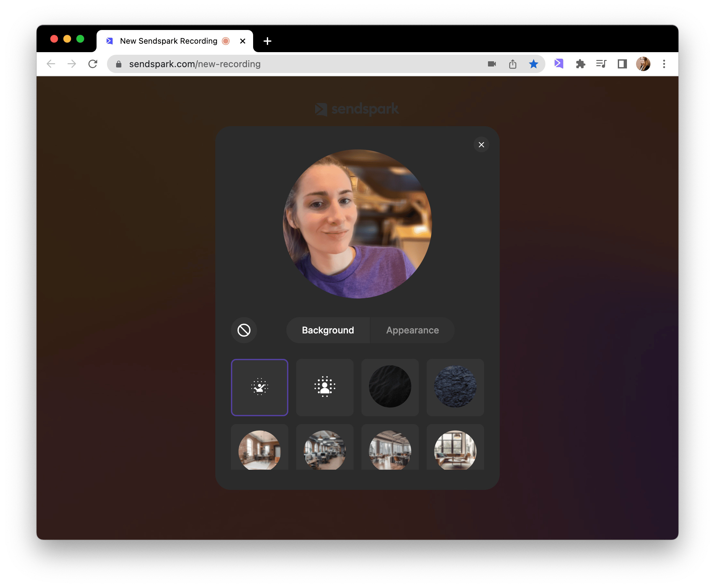
Task: Click the yellow minimize window button
Action: [x=67, y=38]
